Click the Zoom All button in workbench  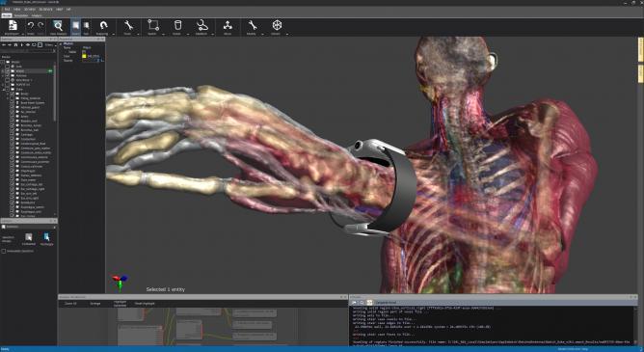click(x=70, y=304)
